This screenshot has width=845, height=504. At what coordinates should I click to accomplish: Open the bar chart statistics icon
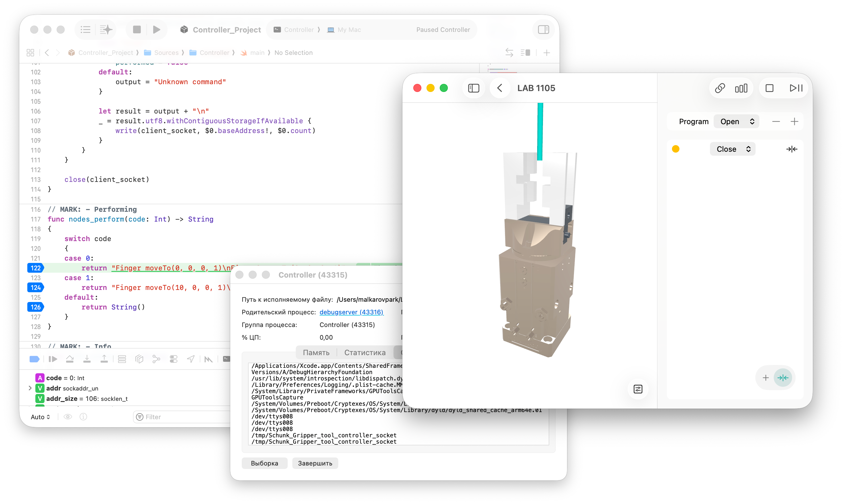(x=741, y=88)
